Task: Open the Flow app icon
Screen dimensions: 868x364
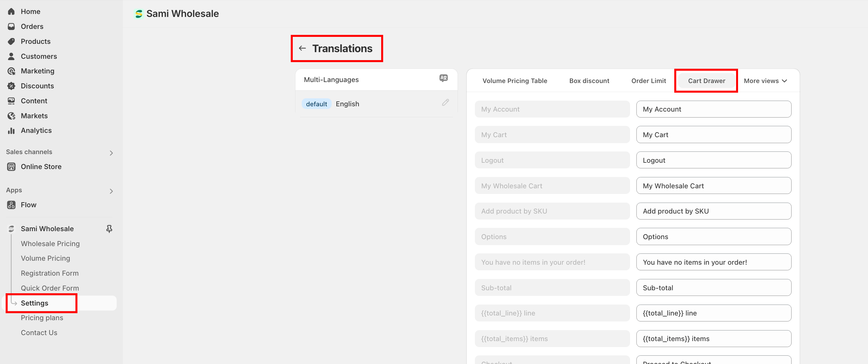Action: pyautogui.click(x=11, y=205)
